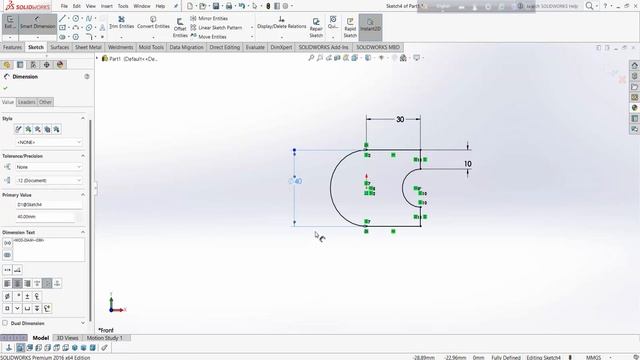The image size is (640, 360).
Task: Click Move Entities
Action: coord(208,36)
